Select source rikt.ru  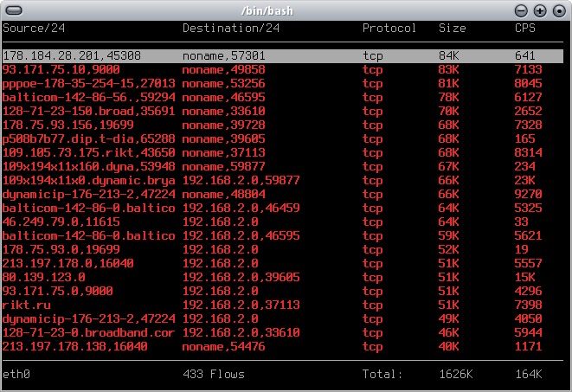point(26,305)
